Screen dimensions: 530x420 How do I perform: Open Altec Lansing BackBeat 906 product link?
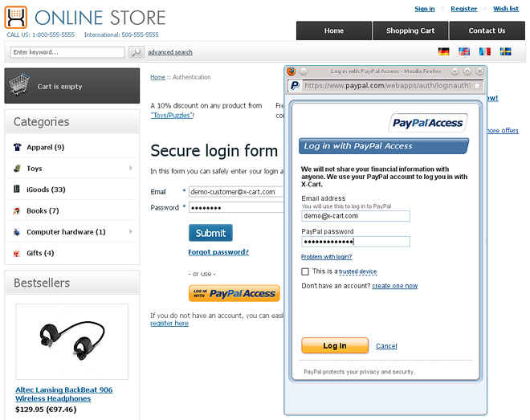click(x=64, y=394)
